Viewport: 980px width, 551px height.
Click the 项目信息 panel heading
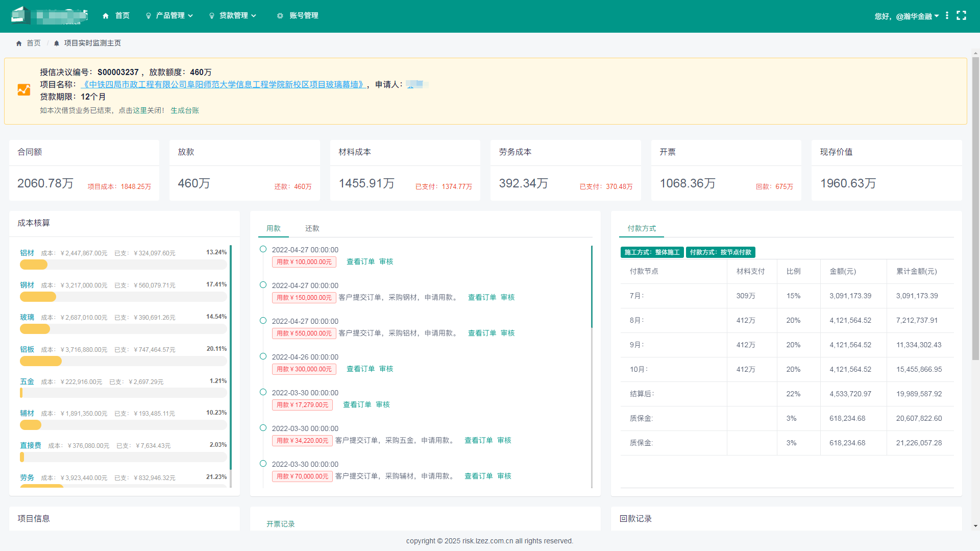pyautogui.click(x=34, y=518)
